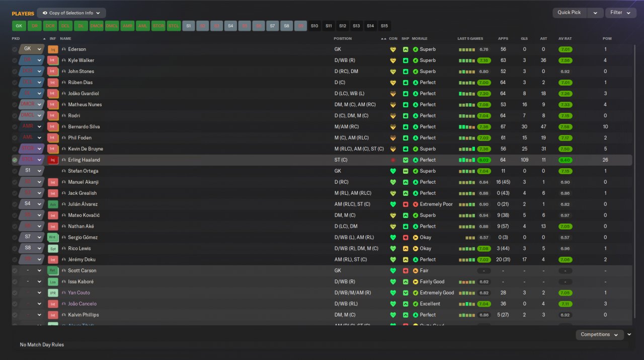The height and width of the screenshot is (360, 644).
Task: Click Julián Álvarez's Extremely Poor morale icon
Action: (416, 204)
